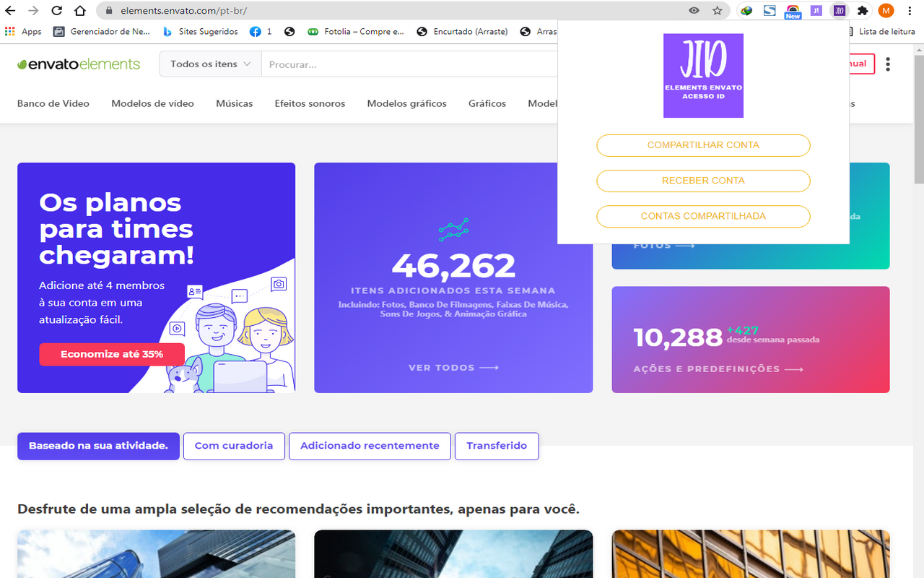Viewport: 924px width, 578px height.
Task: Open Efeitos sonoros category
Action: click(x=310, y=103)
